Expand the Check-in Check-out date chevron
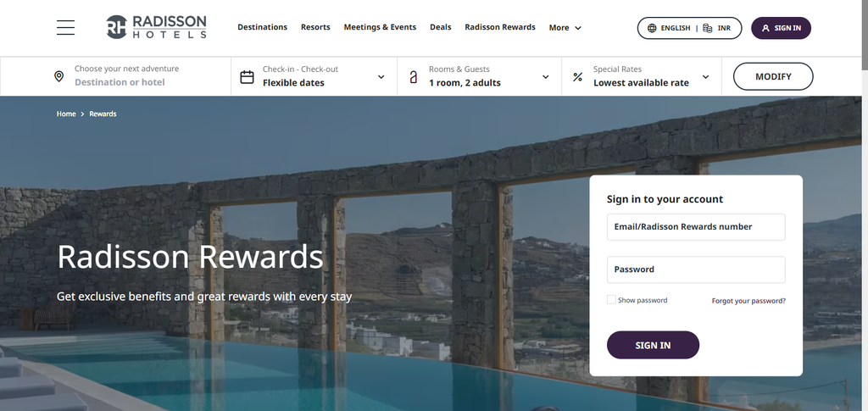 pyautogui.click(x=381, y=77)
